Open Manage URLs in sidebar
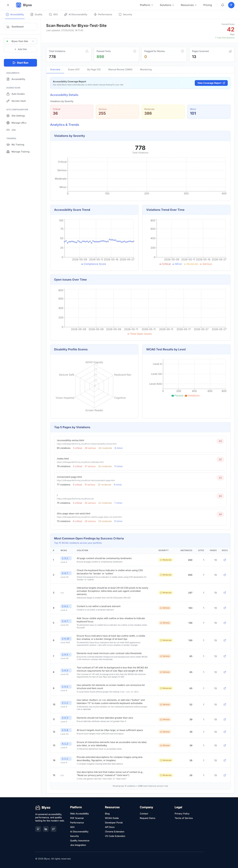 point(21,123)
